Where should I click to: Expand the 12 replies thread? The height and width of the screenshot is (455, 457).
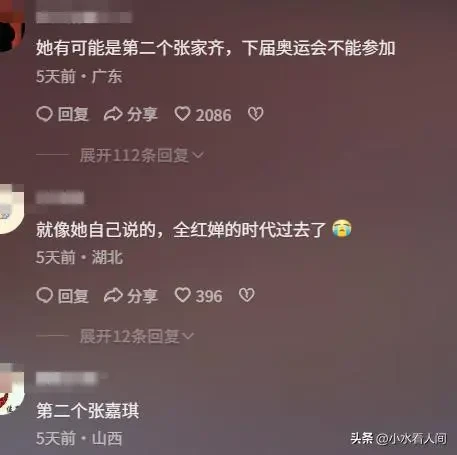tap(137, 336)
